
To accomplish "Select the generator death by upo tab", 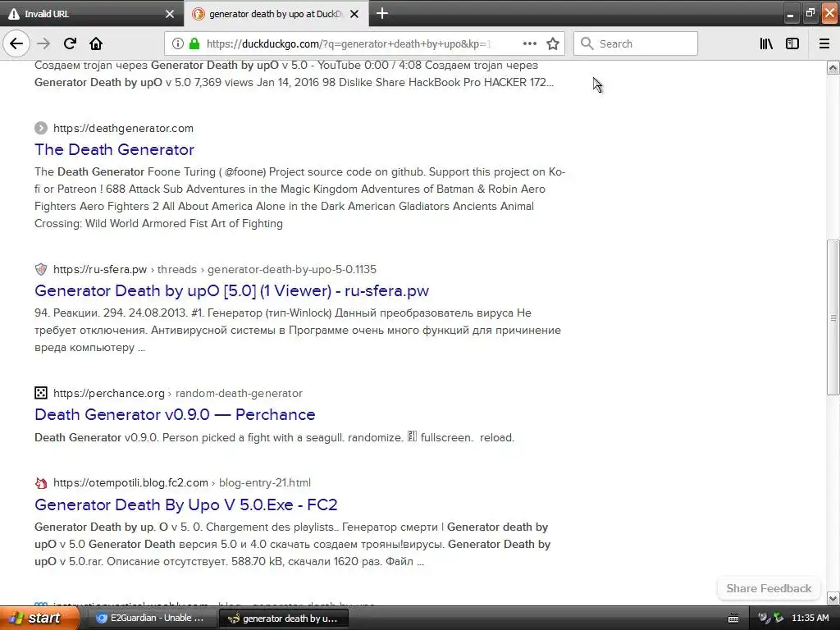I will [276, 14].
